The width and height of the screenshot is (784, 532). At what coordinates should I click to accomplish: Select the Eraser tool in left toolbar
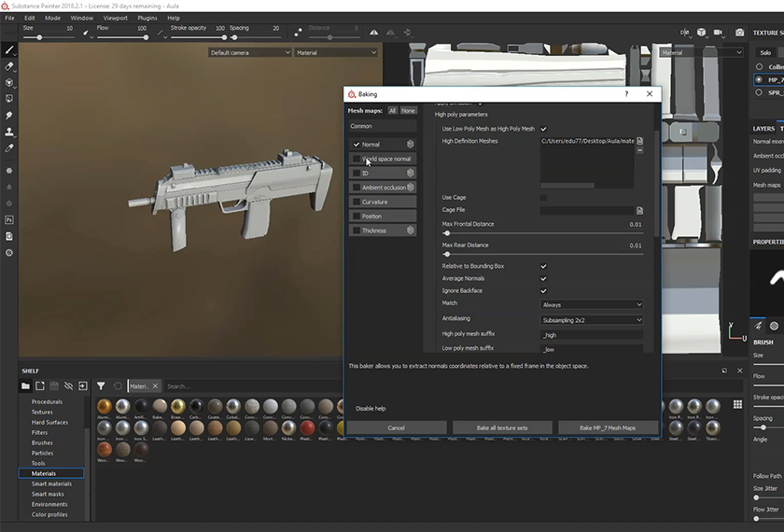(9, 66)
